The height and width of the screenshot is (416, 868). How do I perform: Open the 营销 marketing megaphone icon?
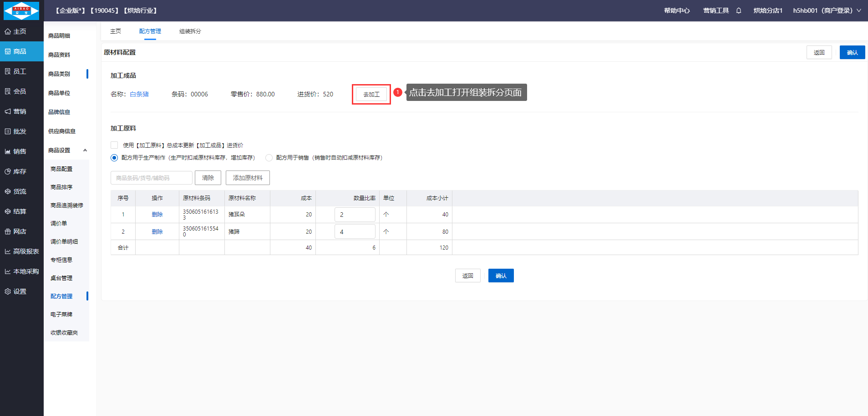coord(8,111)
